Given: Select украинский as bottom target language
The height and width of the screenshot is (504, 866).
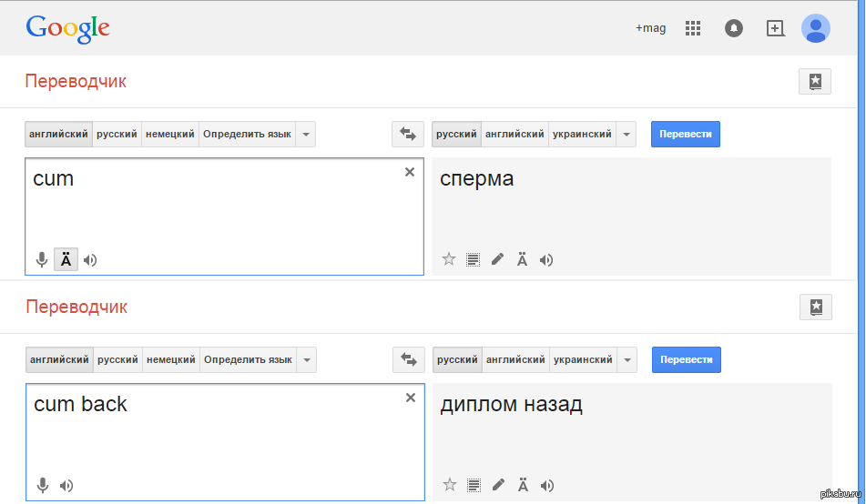Looking at the screenshot, I should point(583,360).
